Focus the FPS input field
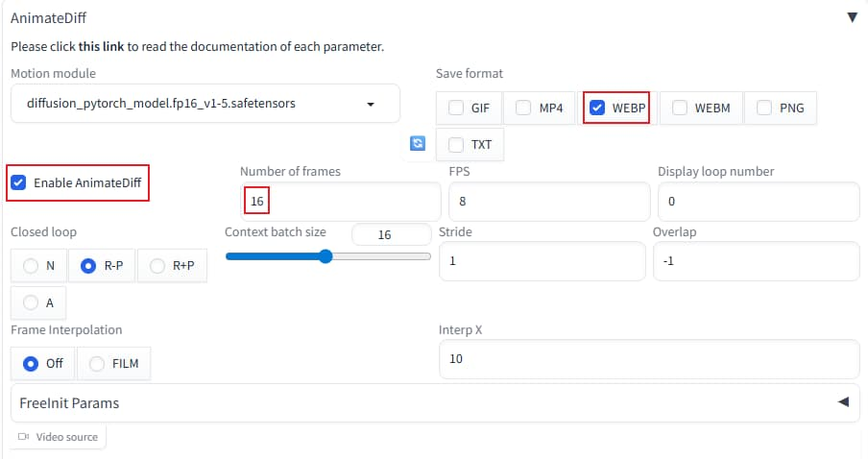The width and height of the screenshot is (868, 459). [548, 203]
